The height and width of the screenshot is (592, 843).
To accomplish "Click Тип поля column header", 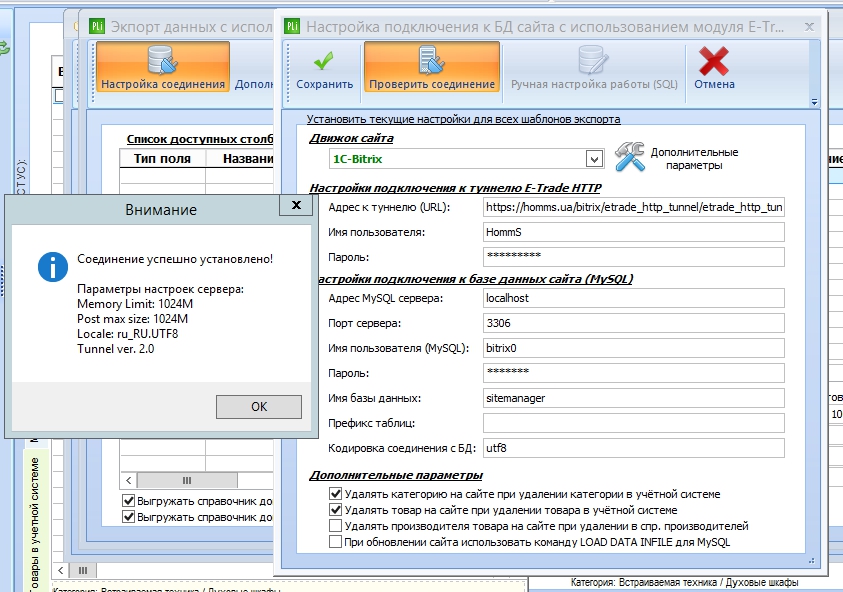I will coord(162,159).
